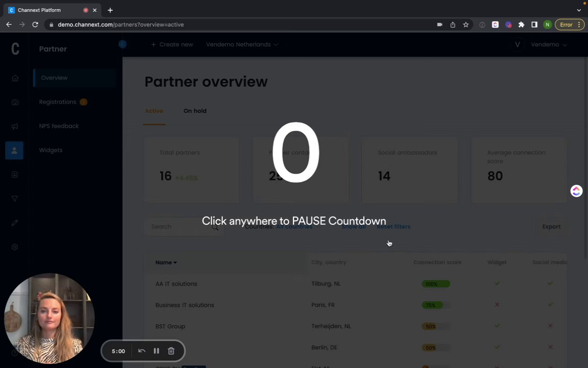
Task: Open the Countries All countries filter
Action: point(298,226)
